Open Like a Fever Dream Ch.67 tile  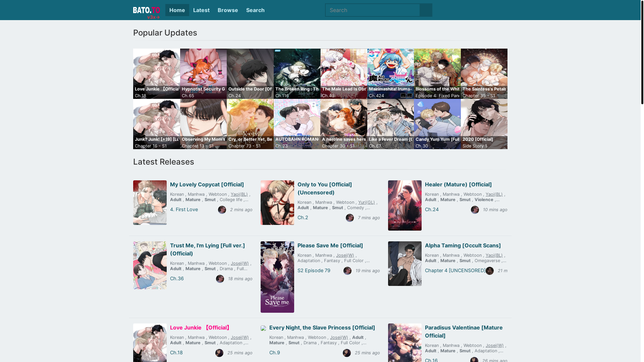tap(390, 124)
